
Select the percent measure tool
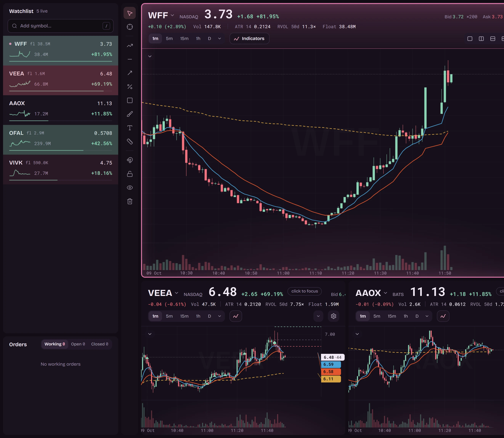pyautogui.click(x=130, y=87)
